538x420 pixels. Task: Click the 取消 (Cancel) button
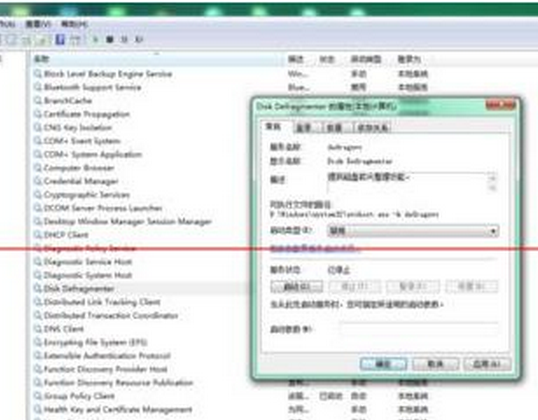point(435,364)
